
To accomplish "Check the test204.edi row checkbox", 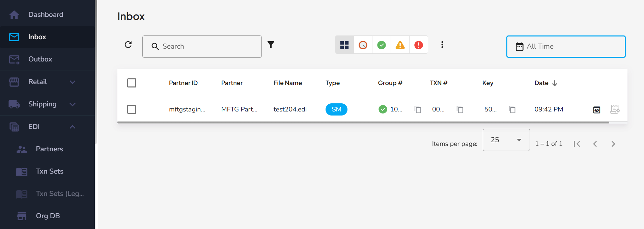I will (132, 109).
